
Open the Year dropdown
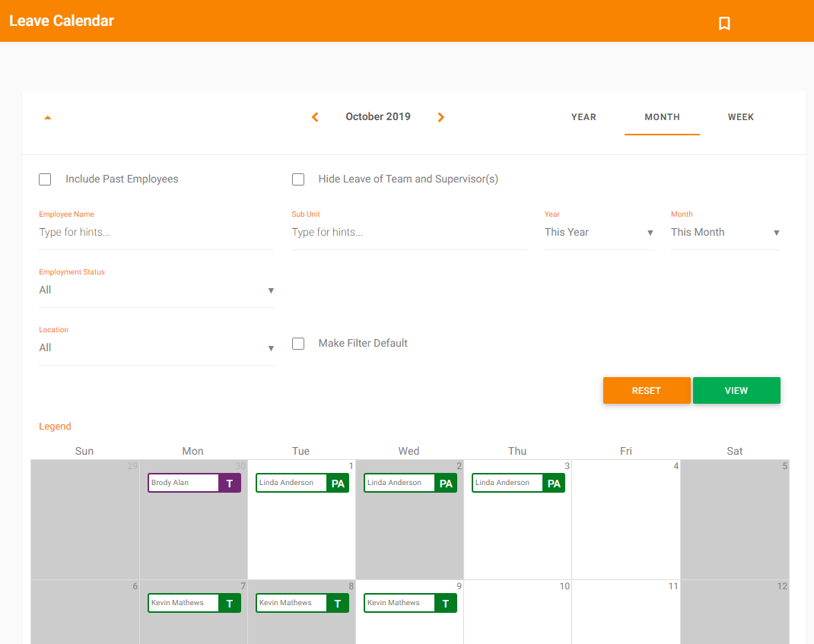tap(599, 233)
